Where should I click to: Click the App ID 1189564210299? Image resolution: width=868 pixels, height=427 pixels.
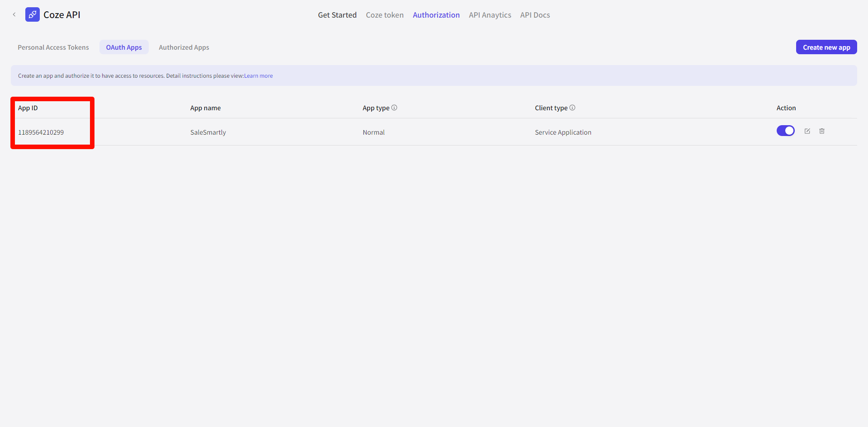pos(41,132)
